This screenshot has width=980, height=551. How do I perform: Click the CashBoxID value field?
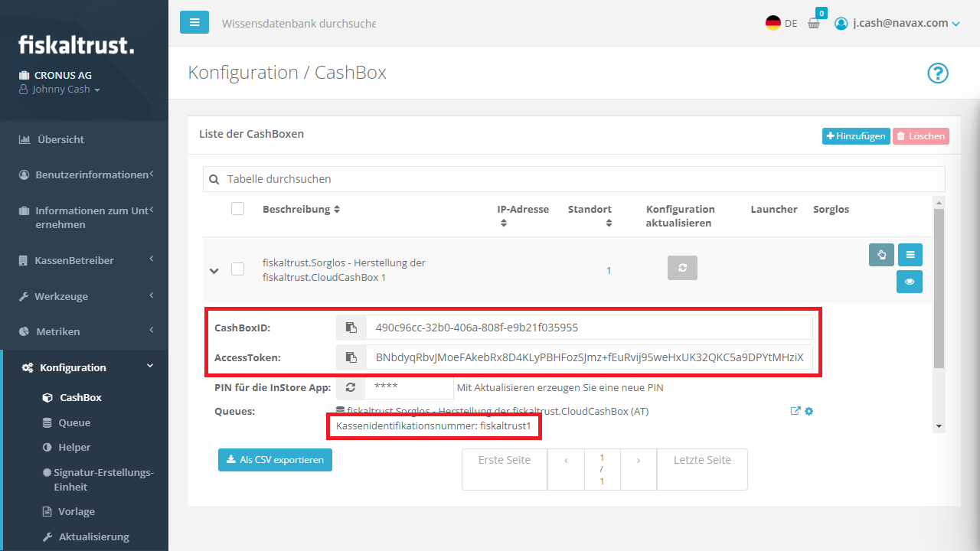click(x=589, y=328)
